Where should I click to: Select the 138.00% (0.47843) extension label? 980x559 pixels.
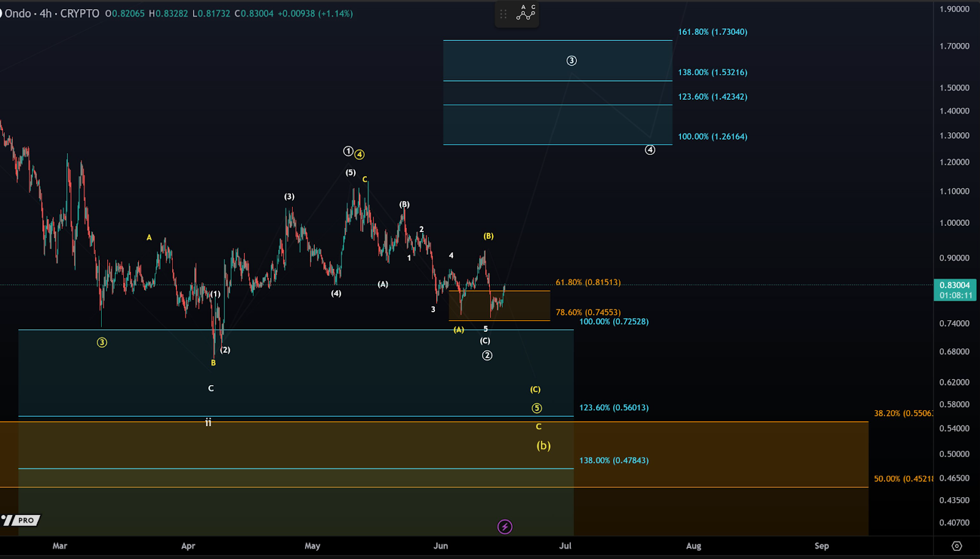[614, 460]
